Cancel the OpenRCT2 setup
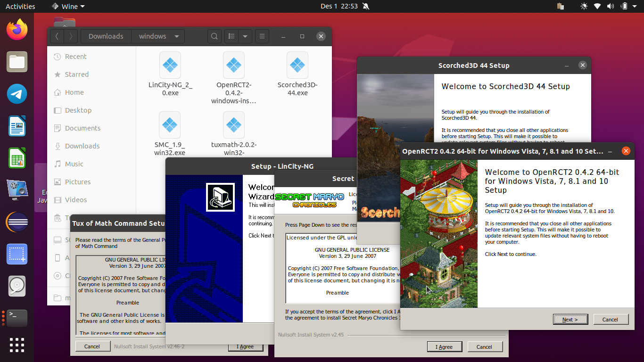This screenshot has width=644, height=362. (610, 320)
